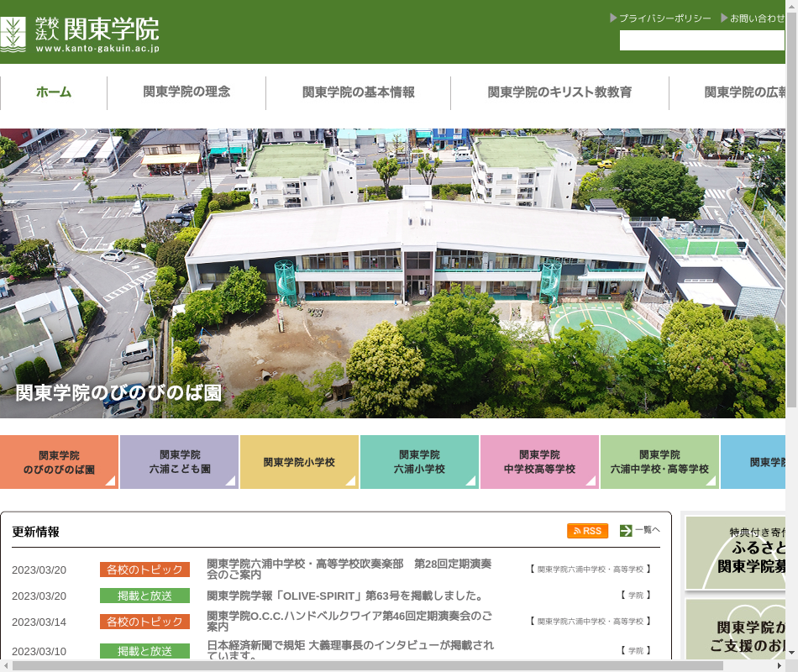Open the 関東学院の基本情報 menu
Screen dimensions: 798x672
[359, 92]
